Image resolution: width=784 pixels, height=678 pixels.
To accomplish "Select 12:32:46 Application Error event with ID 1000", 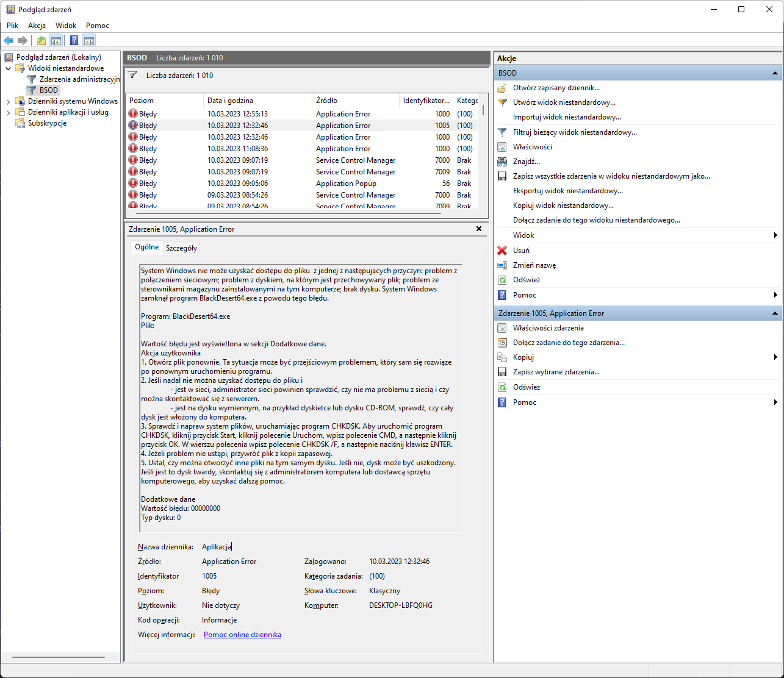I will coord(302,137).
